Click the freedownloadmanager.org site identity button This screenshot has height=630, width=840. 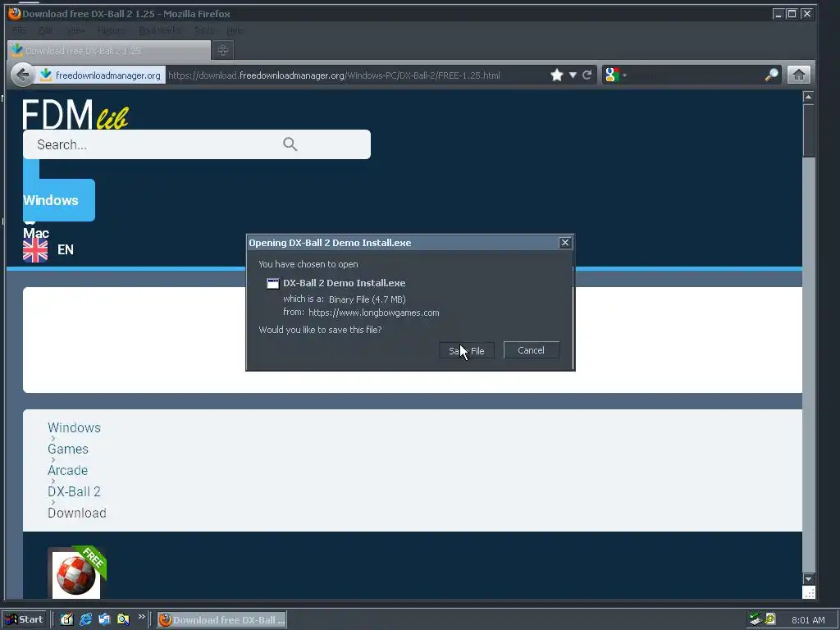coord(101,75)
